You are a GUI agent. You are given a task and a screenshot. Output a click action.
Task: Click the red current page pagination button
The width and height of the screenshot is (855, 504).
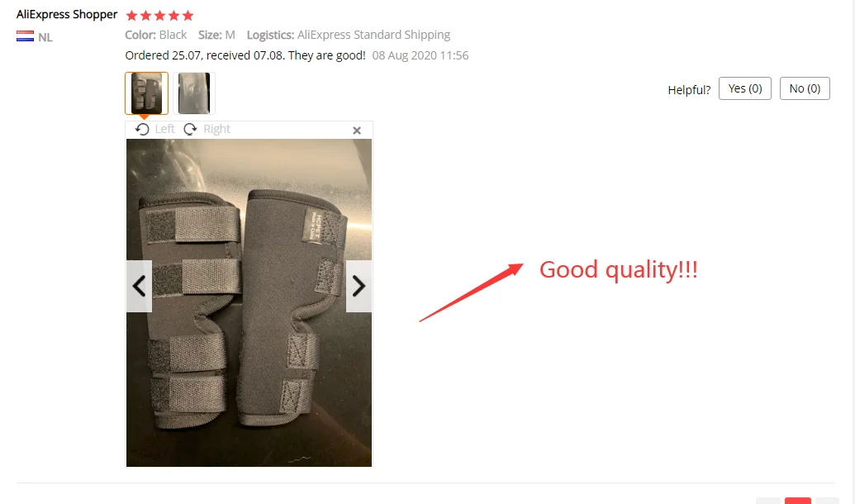(x=798, y=501)
